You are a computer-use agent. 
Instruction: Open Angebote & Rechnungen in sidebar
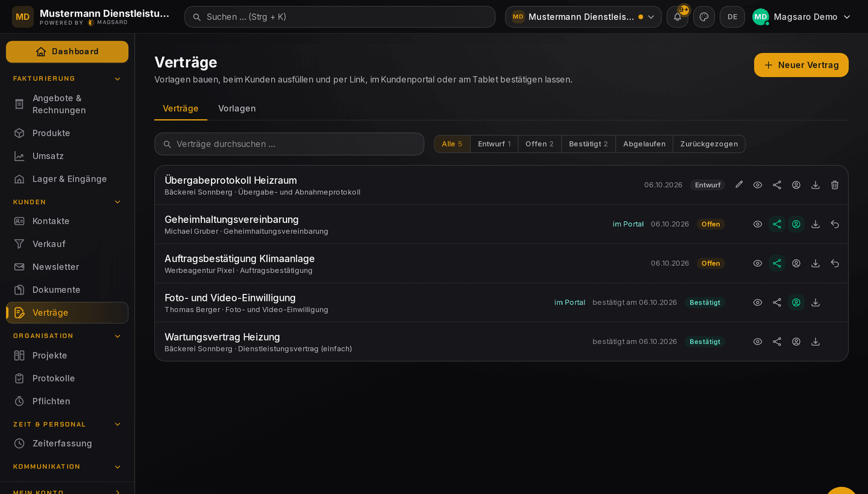point(67,104)
